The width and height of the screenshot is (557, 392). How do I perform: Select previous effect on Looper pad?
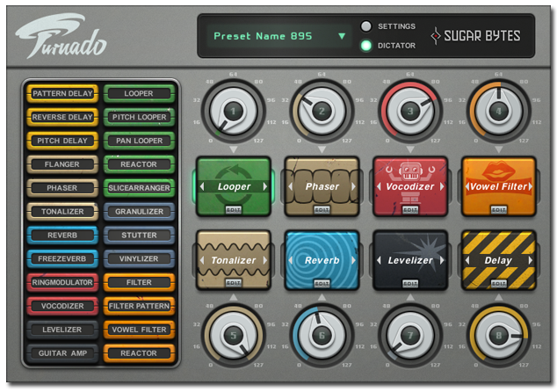(202, 186)
